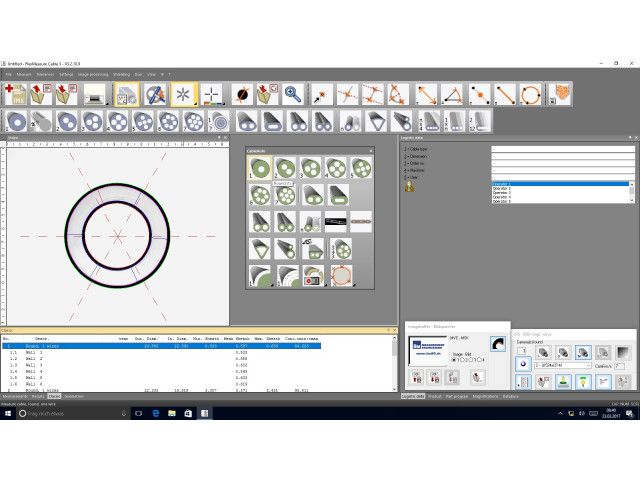Select the crosshair tool in toolbar
640x480 pixels.
coord(211,95)
